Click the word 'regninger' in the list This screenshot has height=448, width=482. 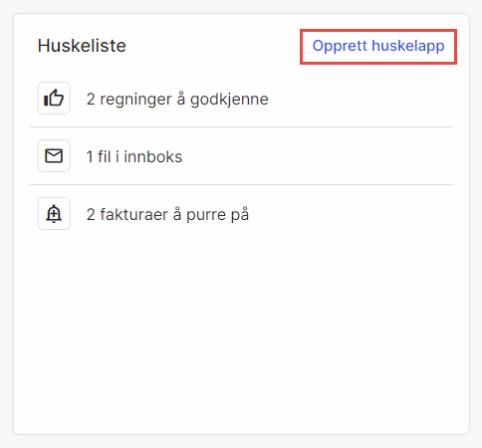tap(135, 100)
